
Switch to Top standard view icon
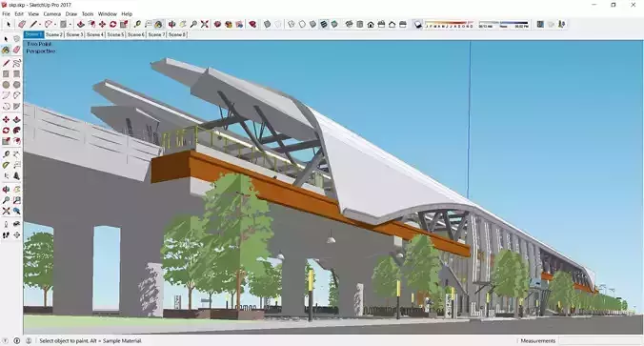(x=360, y=24)
